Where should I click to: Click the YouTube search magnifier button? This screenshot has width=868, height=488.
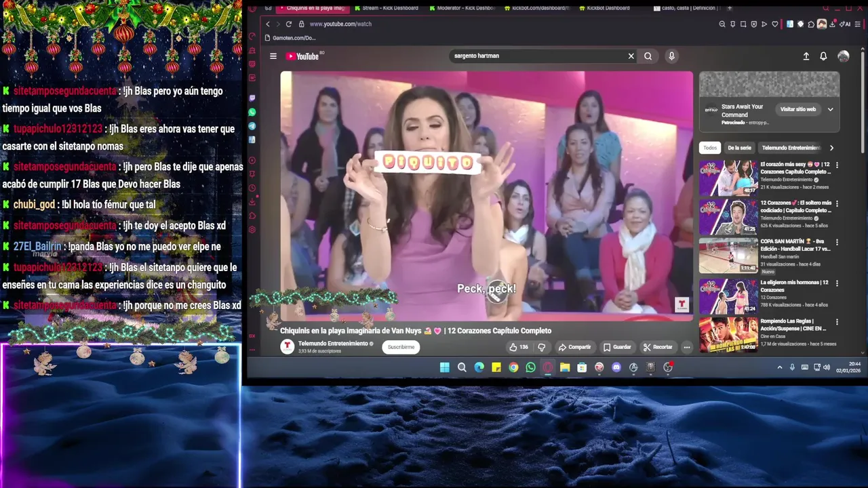tap(648, 56)
